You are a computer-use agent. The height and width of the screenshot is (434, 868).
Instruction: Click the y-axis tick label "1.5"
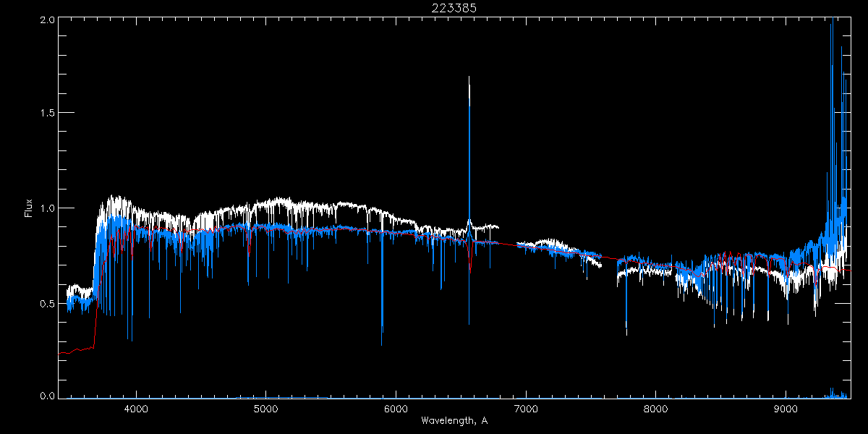[x=46, y=113]
